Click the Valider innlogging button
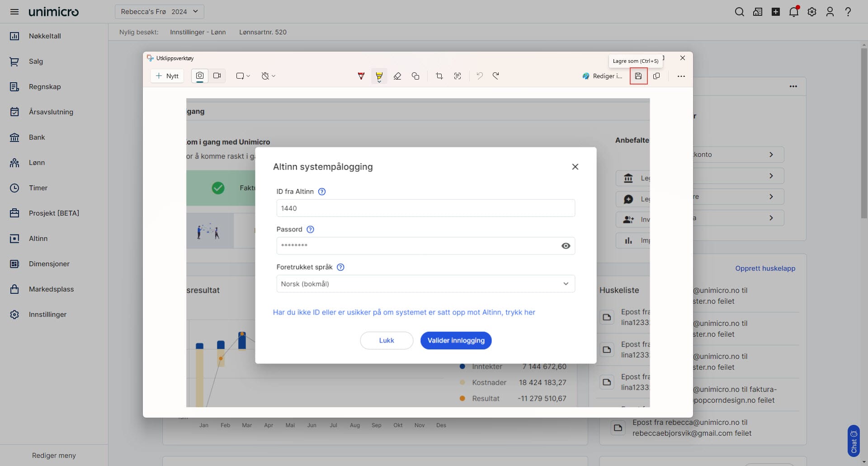This screenshot has height=466, width=868. 456,340
